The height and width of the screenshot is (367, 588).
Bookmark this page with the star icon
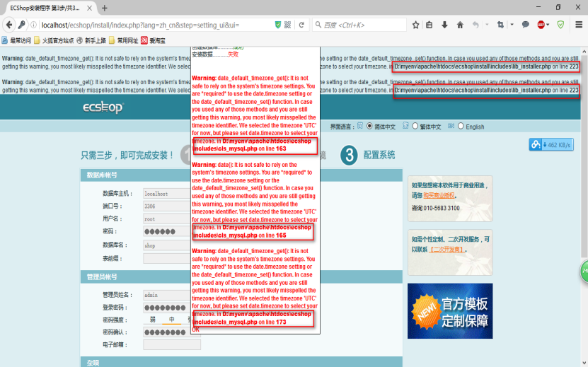click(x=415, y=25)
